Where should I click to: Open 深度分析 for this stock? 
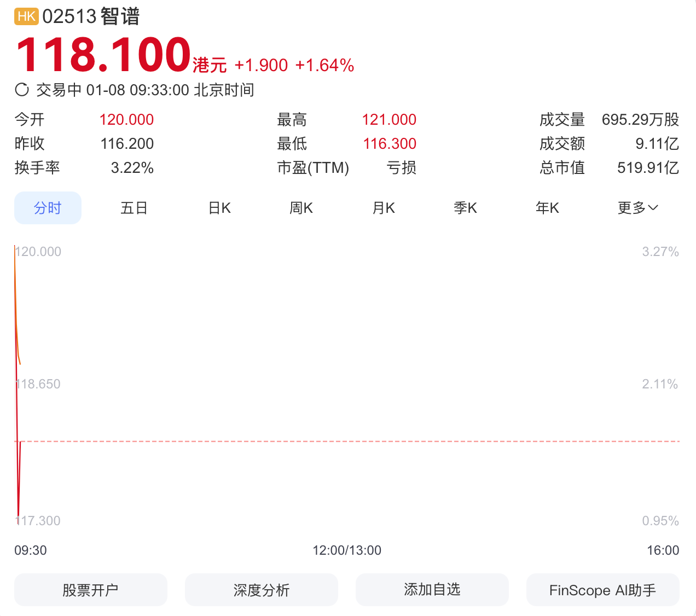[x=261, y=590]
